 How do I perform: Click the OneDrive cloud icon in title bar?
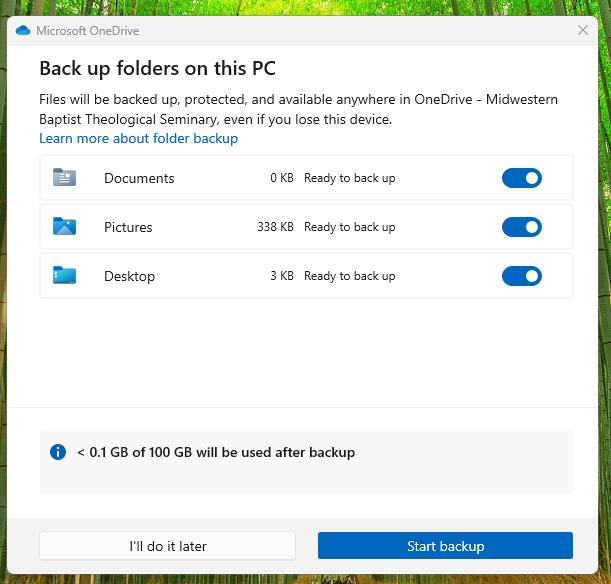[23, 30]
